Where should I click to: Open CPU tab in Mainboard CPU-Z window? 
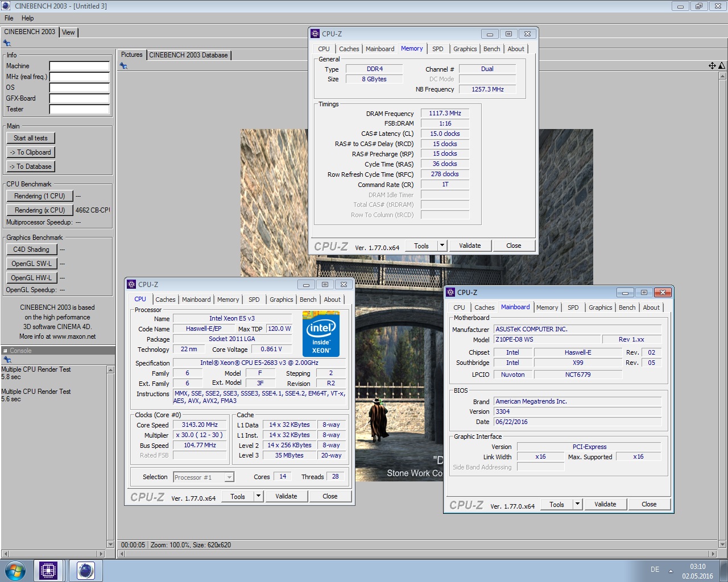pyautogui.click(x=459, y=307)
